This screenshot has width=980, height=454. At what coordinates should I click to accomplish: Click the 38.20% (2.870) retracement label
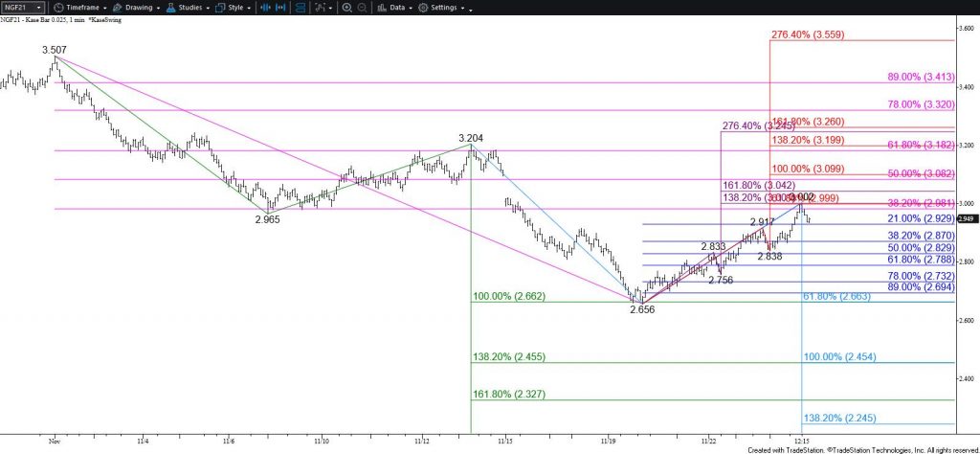point(921,236)
